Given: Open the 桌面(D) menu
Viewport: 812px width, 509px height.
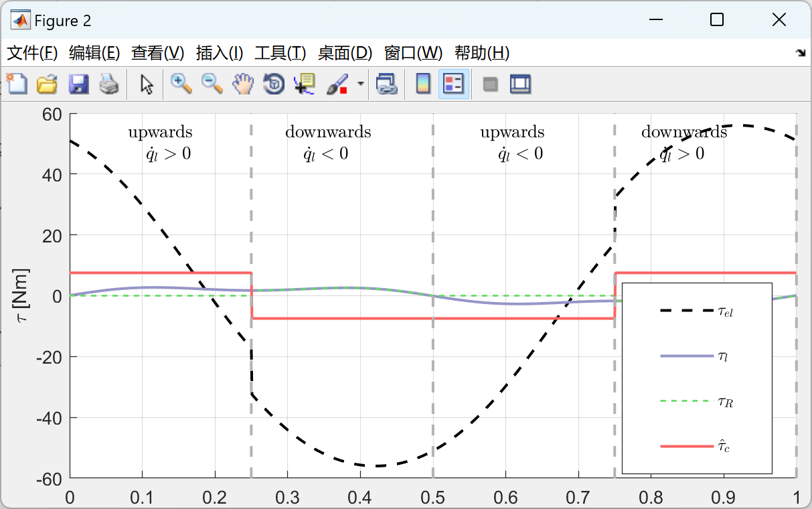Looking at the screenshot, I should [345, 53].
